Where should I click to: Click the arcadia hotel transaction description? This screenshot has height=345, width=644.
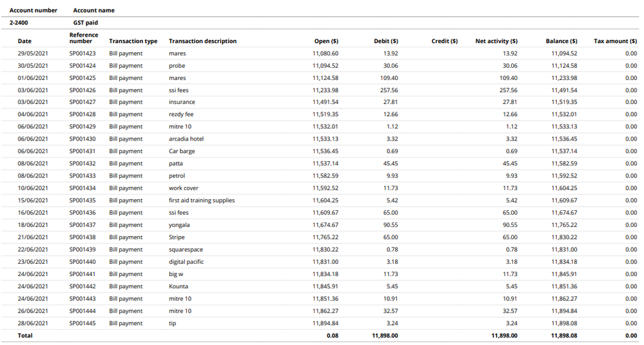click(x=186, y=139)
